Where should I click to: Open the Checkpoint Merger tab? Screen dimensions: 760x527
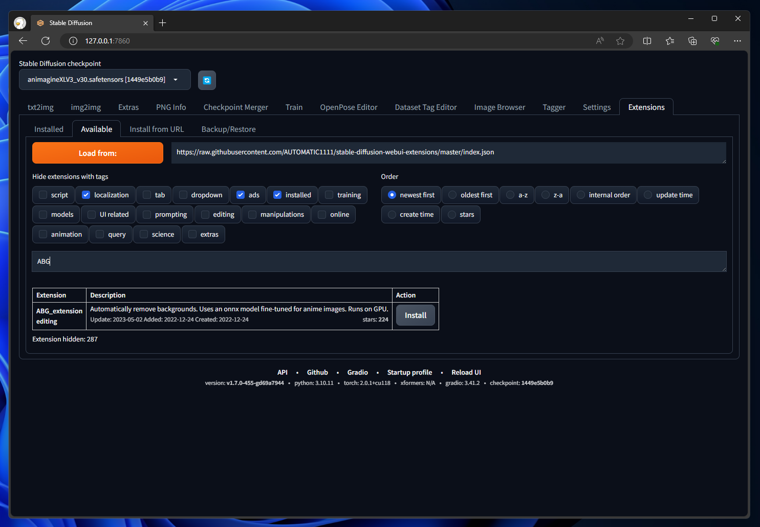click(x=236, y=107)
